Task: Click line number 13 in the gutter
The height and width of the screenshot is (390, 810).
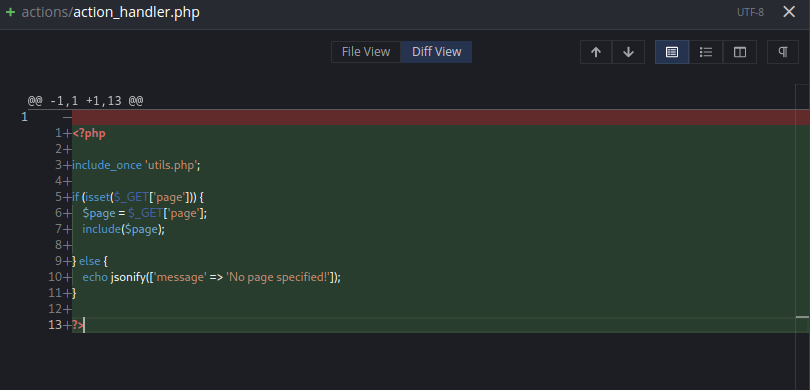Action: [55, 325]
